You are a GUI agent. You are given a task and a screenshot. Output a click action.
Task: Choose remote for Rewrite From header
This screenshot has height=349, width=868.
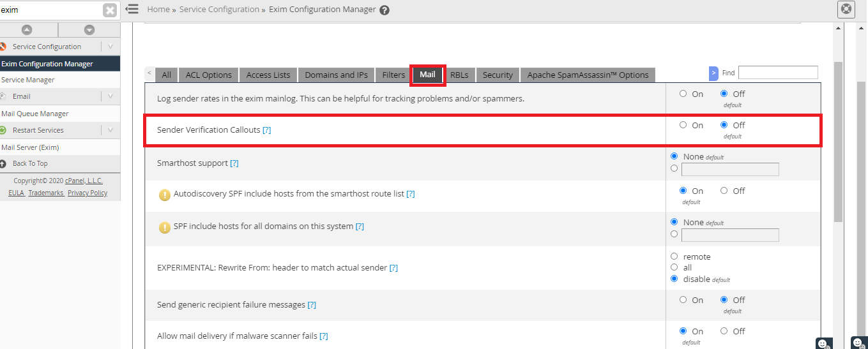point(674,256)
